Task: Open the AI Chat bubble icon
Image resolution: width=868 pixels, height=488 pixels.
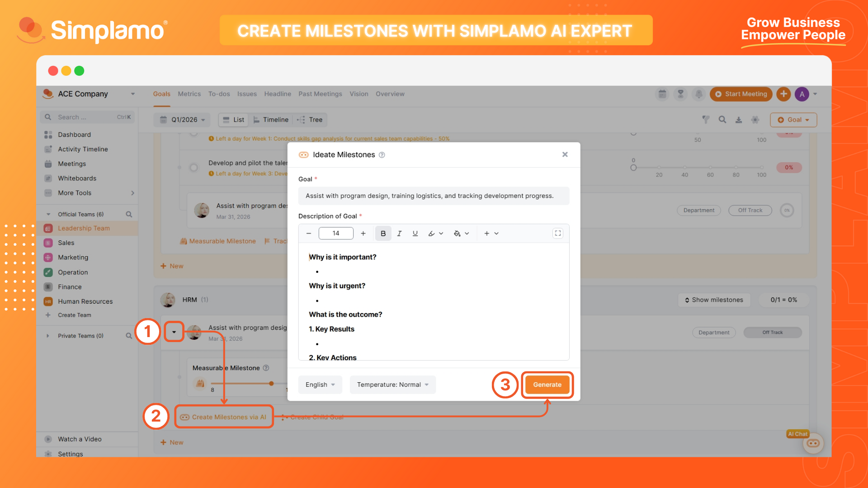Action: pos(813,443)
